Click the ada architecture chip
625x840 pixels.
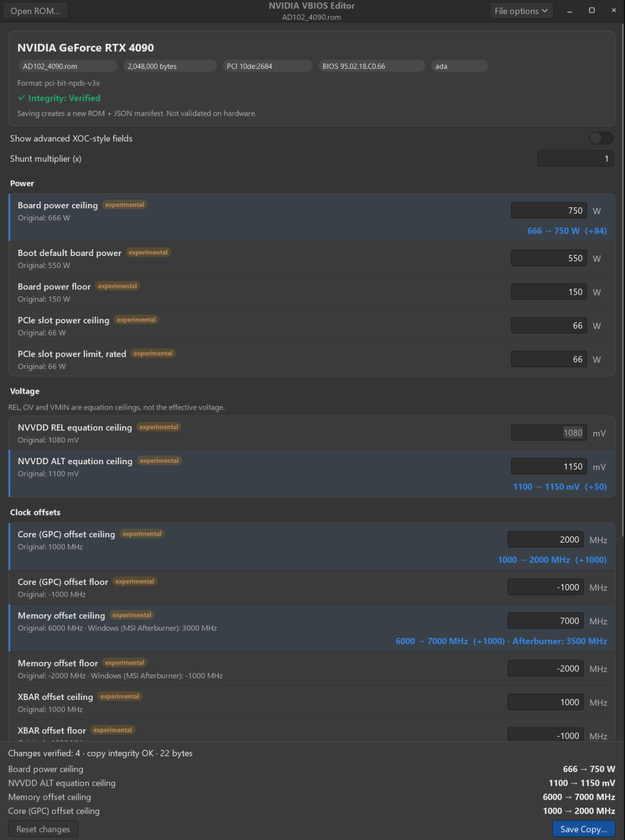[459, 66]
